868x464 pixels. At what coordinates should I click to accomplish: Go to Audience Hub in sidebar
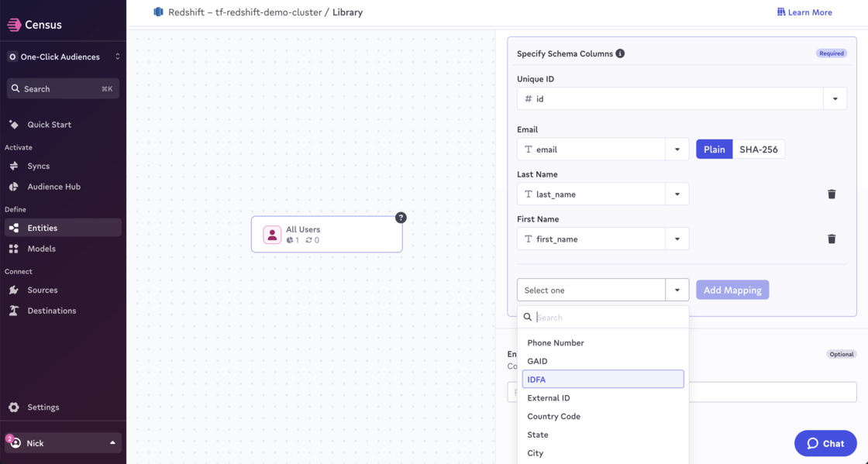pos(53,187)
